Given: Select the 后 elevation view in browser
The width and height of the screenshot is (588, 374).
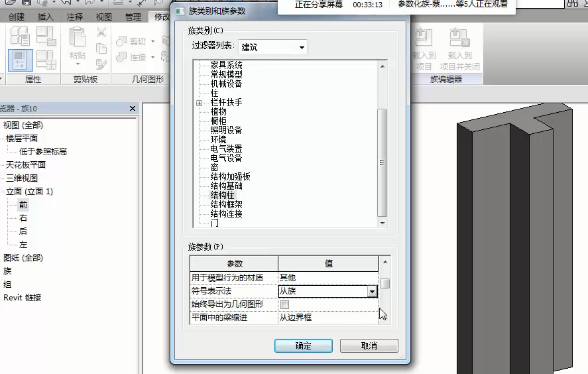Looking at the screenshot, I should tap(23, 231).
